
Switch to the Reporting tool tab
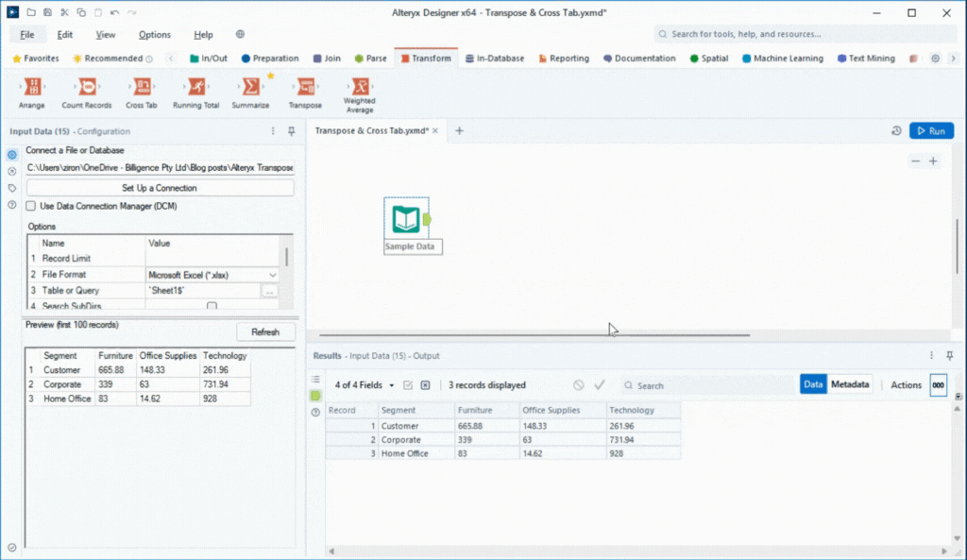[x=564, y=59]
